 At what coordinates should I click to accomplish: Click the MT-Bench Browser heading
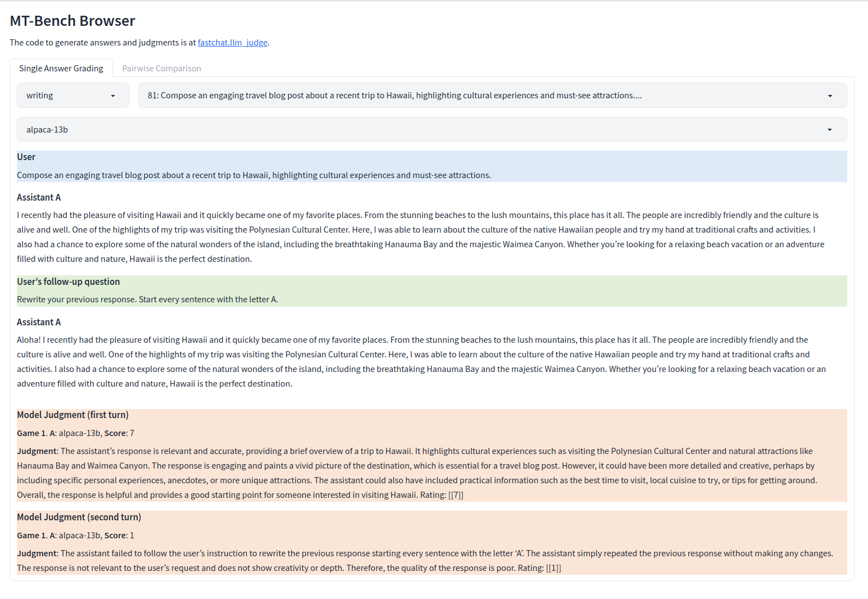point(72,21)
